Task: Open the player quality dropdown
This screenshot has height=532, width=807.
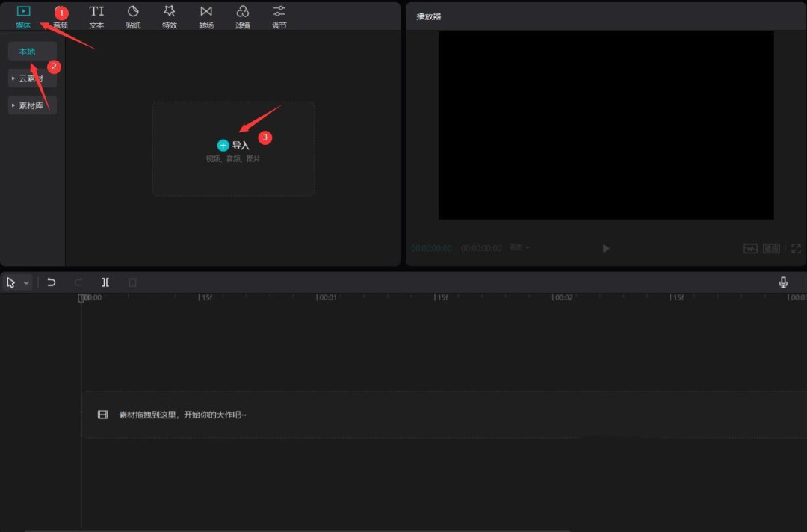Action: [x=519, y=248]
